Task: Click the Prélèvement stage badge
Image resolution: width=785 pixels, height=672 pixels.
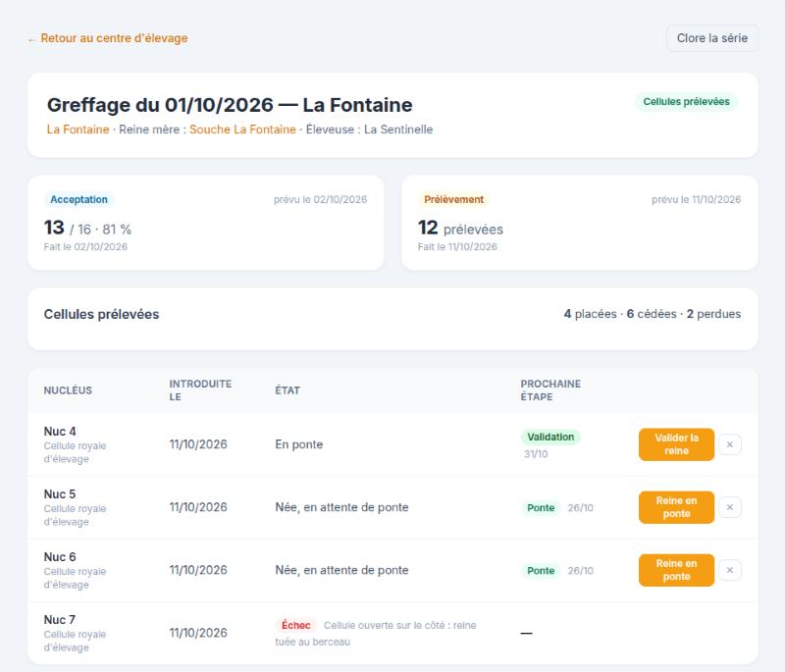Action: (453, 200)
